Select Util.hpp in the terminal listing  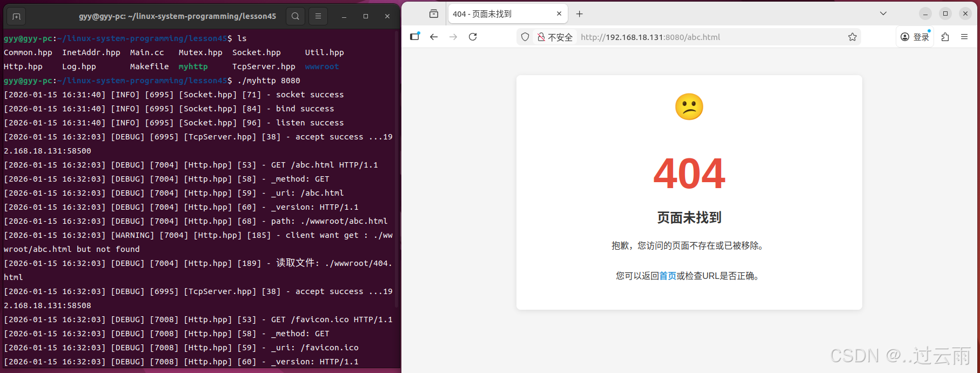(324, 52)
